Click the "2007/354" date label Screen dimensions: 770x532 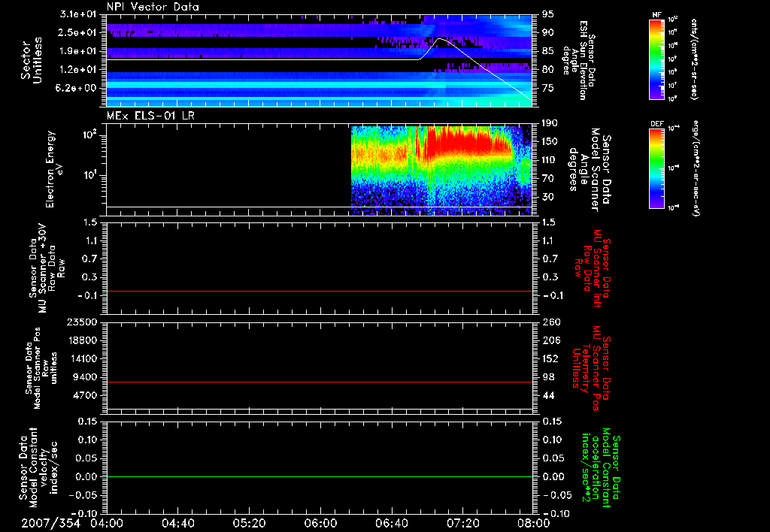click(50, 523)
